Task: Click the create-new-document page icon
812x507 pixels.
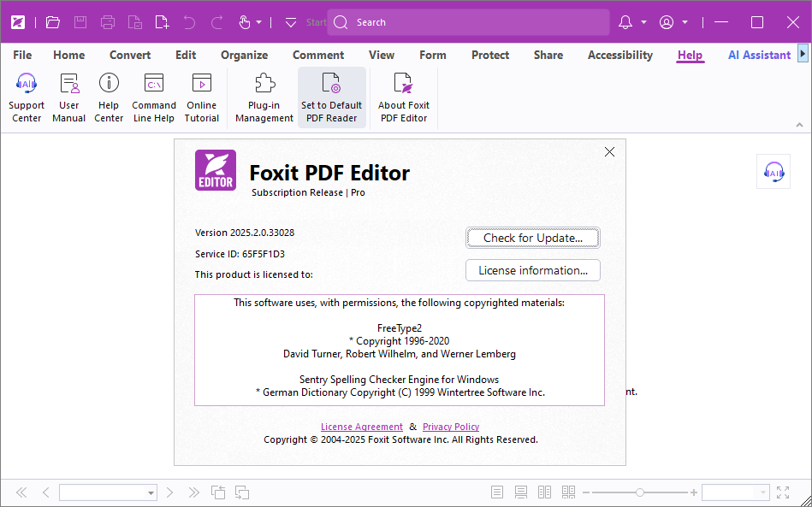Action: point(162,22)
